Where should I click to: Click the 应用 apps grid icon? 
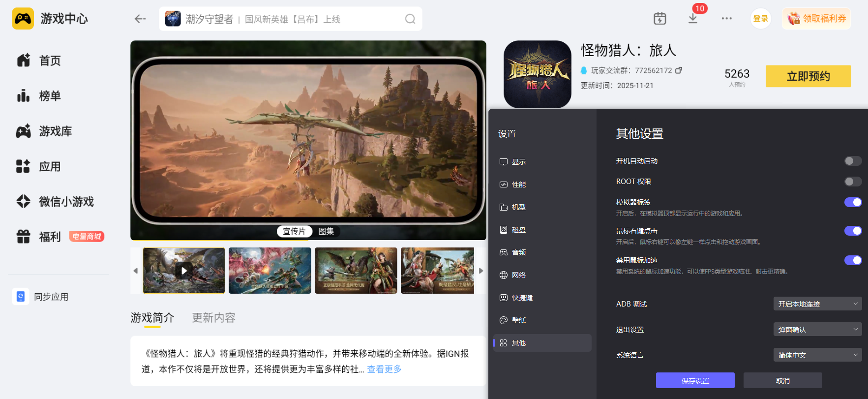(x=23, y=166)
